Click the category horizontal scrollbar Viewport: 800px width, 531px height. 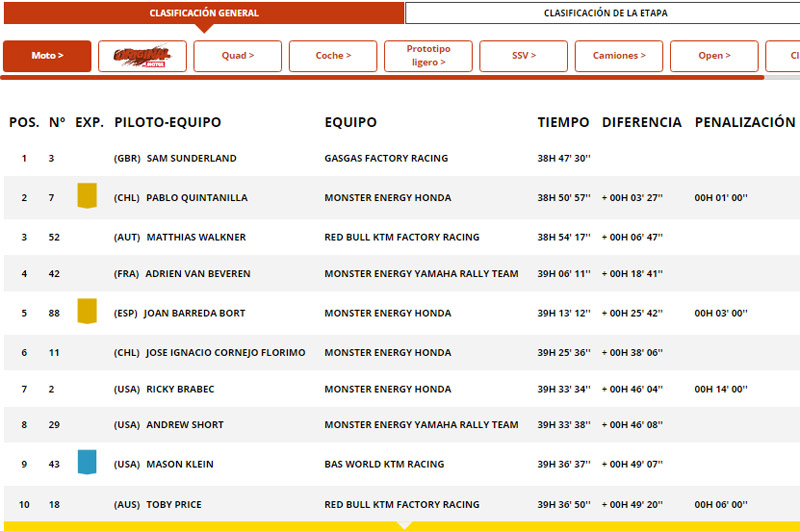click(383, 78)
